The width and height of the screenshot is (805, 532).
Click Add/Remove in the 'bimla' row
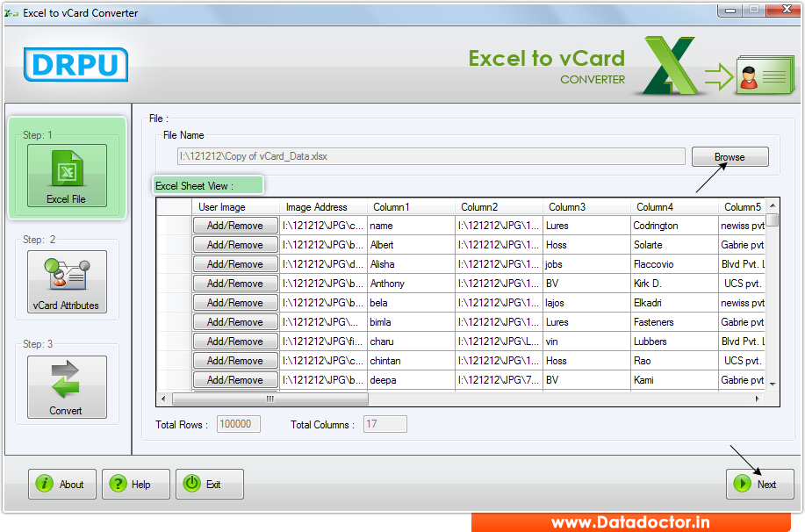point(235,322)
